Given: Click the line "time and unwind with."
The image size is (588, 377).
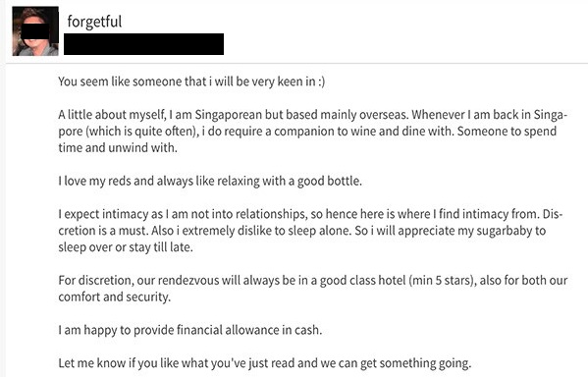Looking at the screenshot, I should point(118,147).
